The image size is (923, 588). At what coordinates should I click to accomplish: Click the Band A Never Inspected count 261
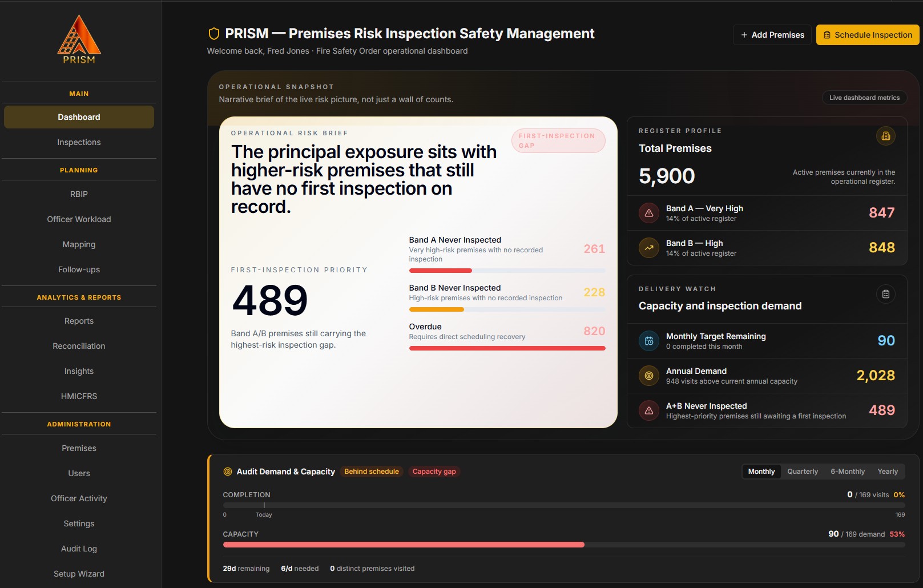click(x=594, y=249)
